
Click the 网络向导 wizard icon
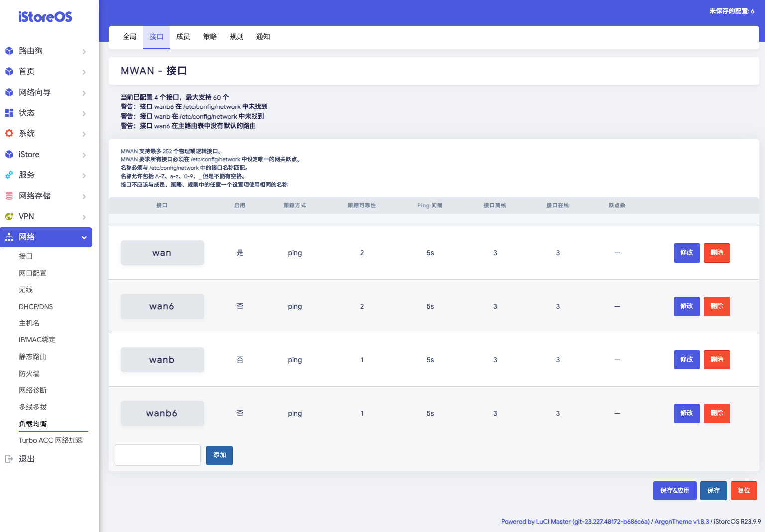tap(9, 92)
